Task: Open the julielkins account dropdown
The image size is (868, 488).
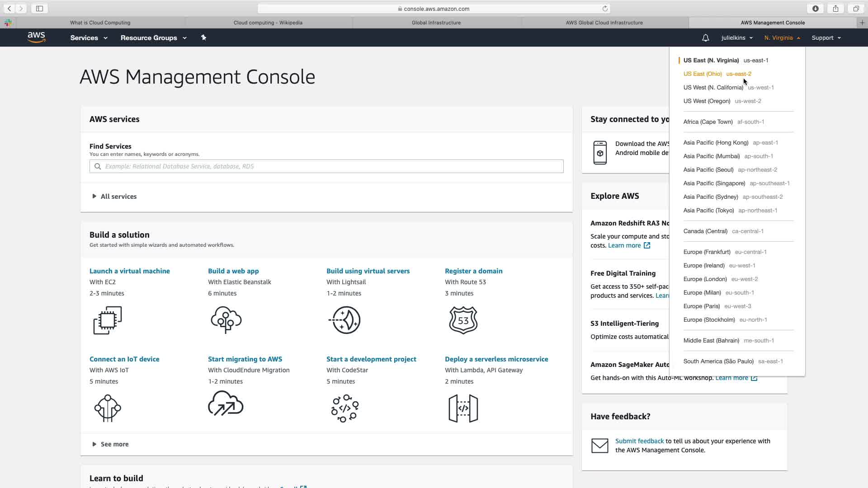Action: click(736, 38)
